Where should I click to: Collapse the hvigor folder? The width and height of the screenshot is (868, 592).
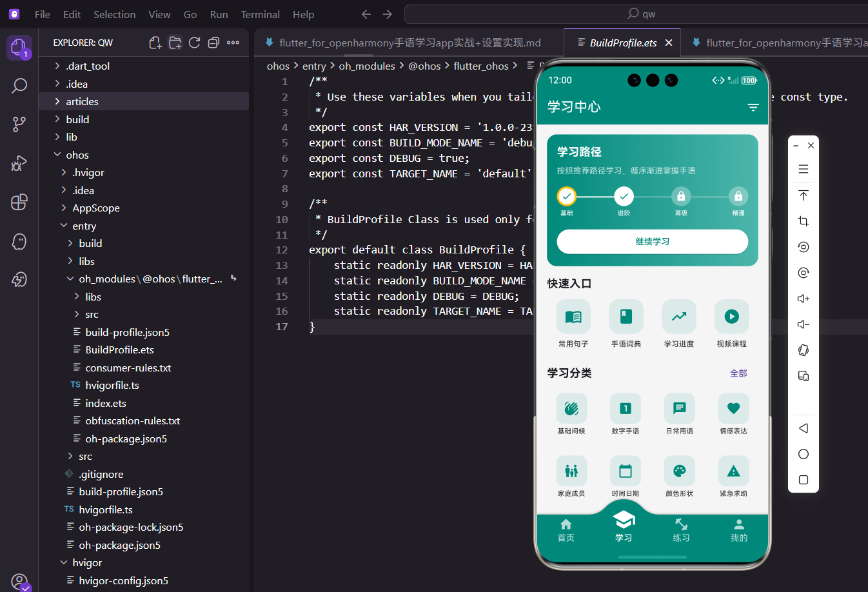[144, 562]
